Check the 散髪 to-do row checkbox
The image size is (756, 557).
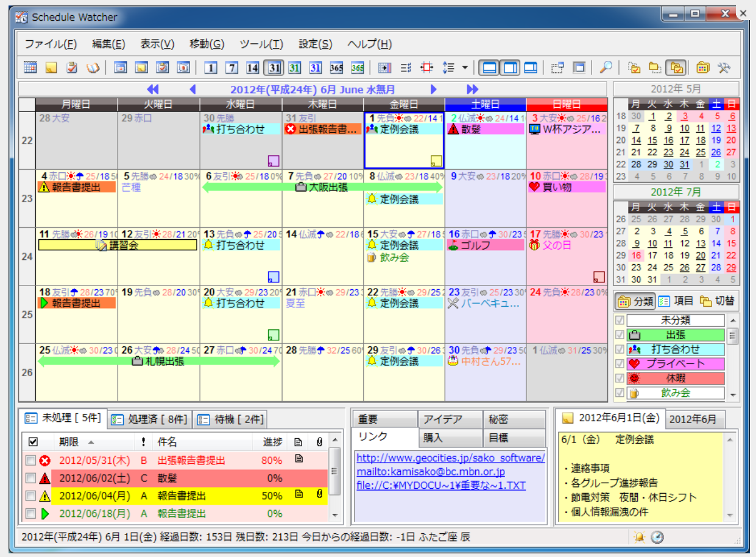pyautogui.click(x=31, y=478)
